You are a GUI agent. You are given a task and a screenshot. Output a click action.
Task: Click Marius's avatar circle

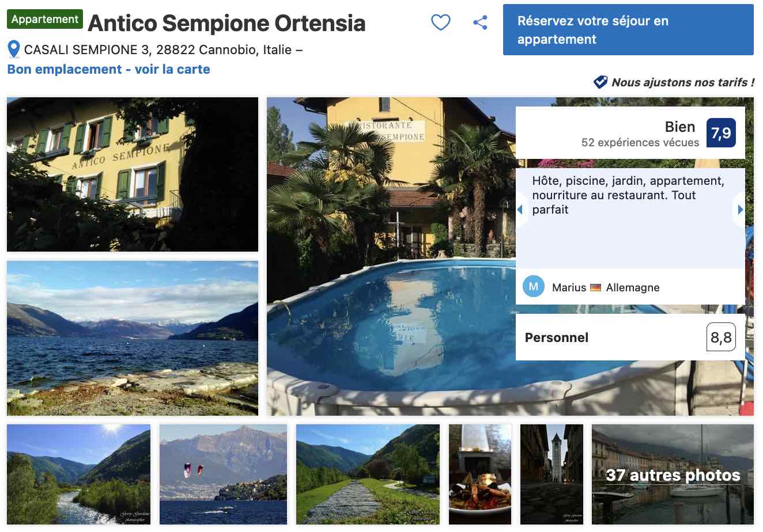[x=534, y=286]
